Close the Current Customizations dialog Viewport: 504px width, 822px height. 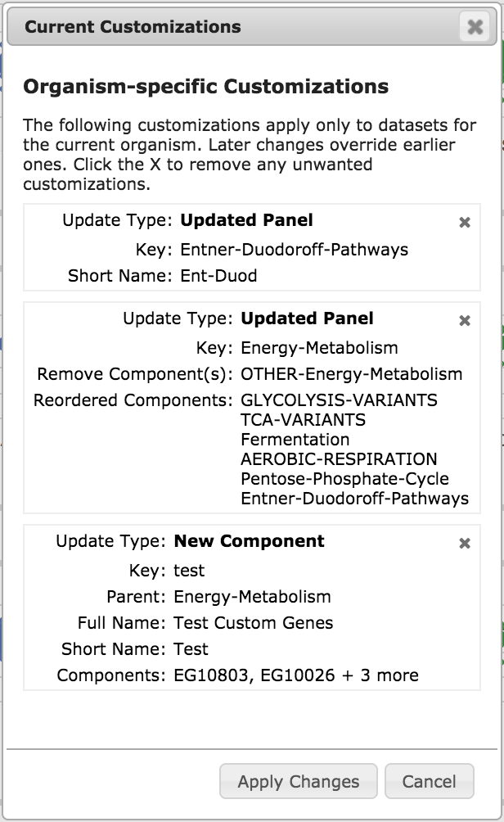(x=475, y=27)
